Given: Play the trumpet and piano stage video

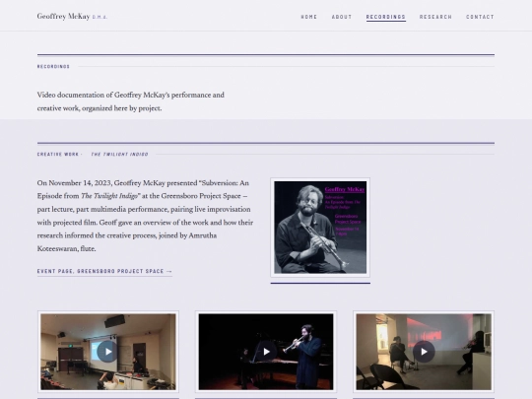Looking at the screenshot, I should 266,352.
